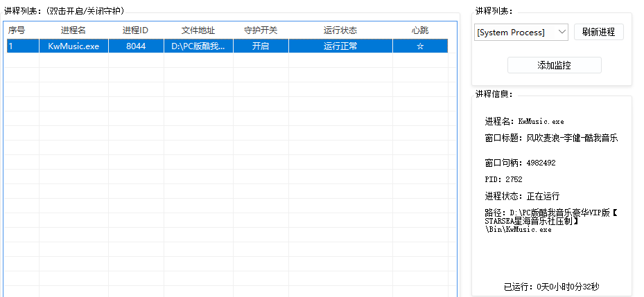Select the KwMusic.exe process name cell
644x297 pixels.
[x=73, y=46]
